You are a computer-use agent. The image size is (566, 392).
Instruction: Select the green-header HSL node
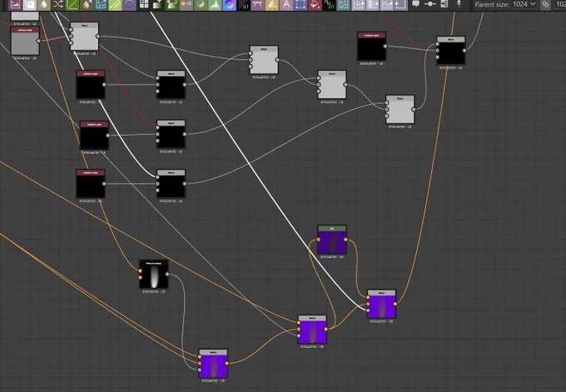[332, 240]
